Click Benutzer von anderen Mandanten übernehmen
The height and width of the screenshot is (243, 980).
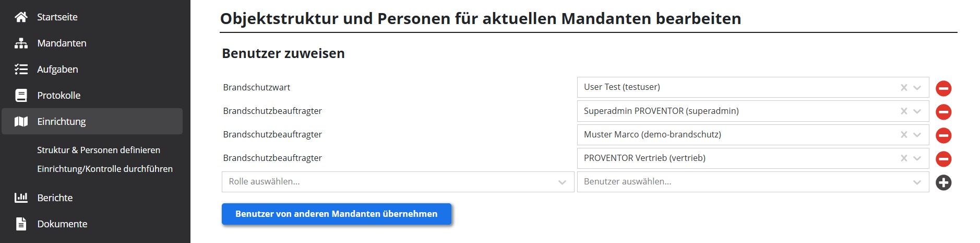point(336,214)
